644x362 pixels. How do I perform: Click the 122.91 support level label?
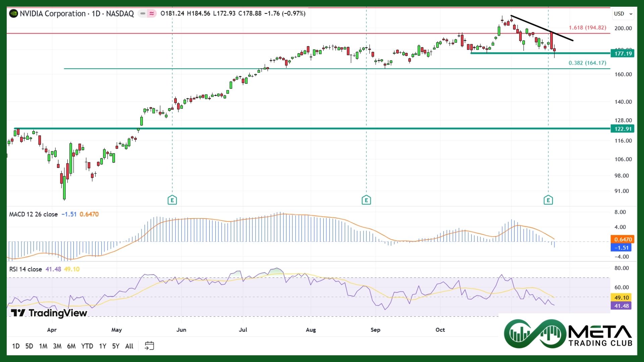(623, 129)
